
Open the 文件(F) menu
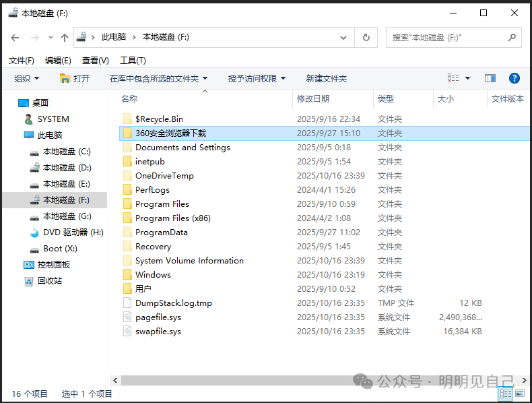pyautogui.click(x=21, y=61)
